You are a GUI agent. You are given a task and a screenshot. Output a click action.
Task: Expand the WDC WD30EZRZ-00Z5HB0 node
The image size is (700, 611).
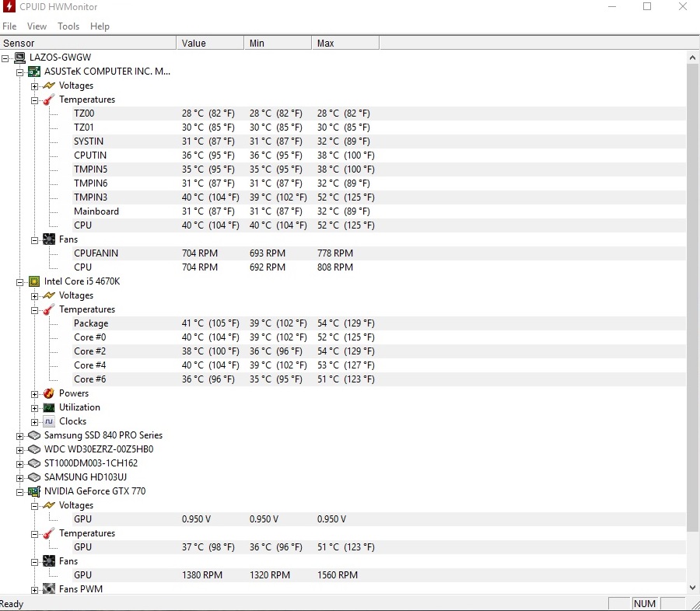point(19,450)
